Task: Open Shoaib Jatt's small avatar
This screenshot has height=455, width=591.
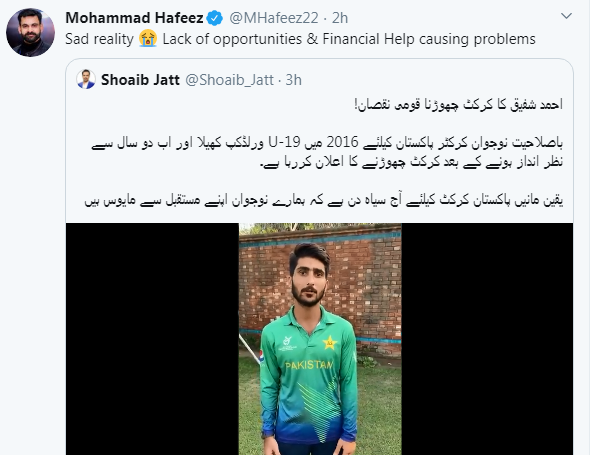Action: click(x=86, y=79)
